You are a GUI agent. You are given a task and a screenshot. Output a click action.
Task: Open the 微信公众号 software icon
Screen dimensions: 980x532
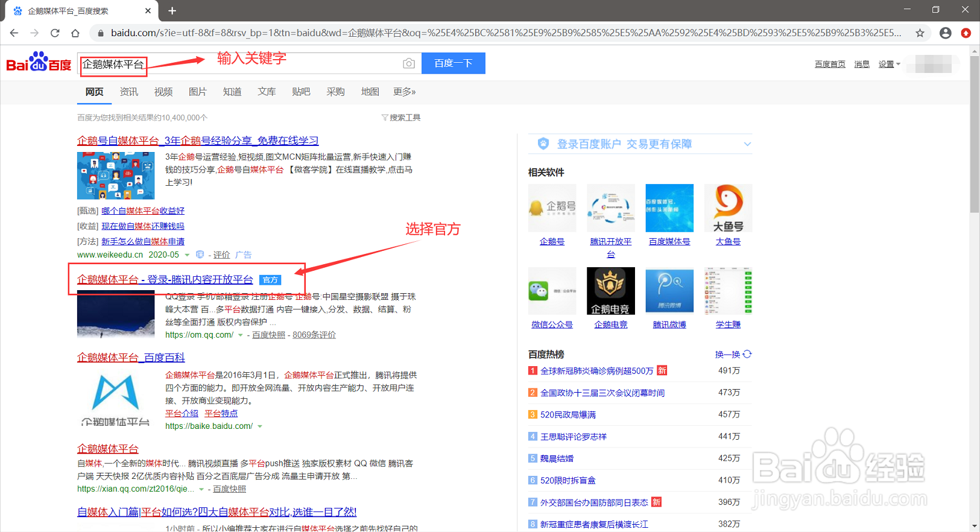(x=552, y=291)
